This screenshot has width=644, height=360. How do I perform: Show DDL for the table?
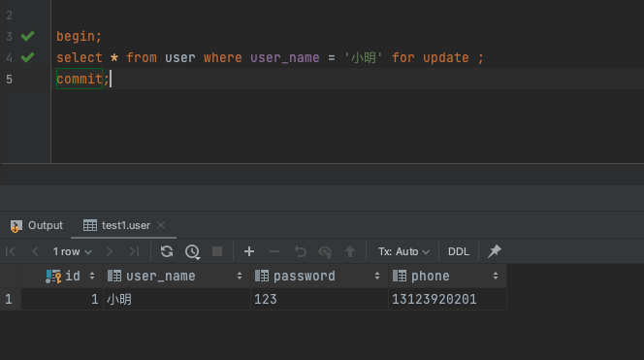[x=459, y=251]
